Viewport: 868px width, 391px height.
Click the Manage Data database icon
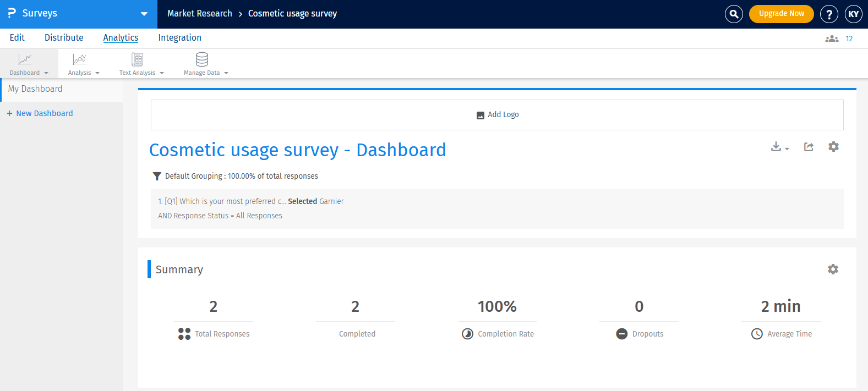(202, 59)
